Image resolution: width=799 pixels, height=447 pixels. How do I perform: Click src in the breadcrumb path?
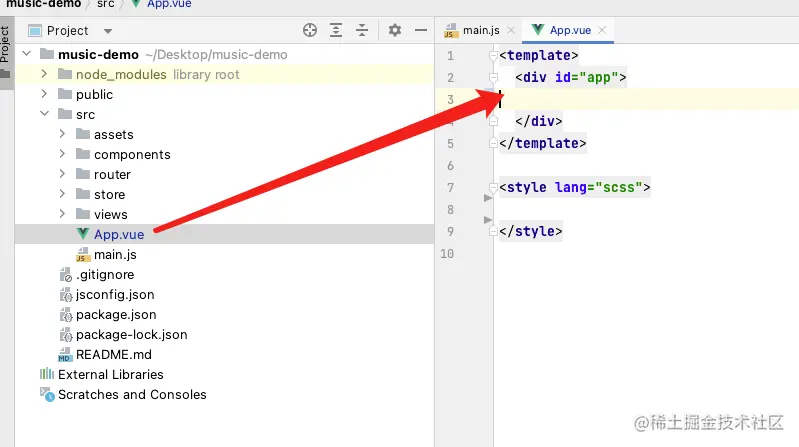[105, 4]
